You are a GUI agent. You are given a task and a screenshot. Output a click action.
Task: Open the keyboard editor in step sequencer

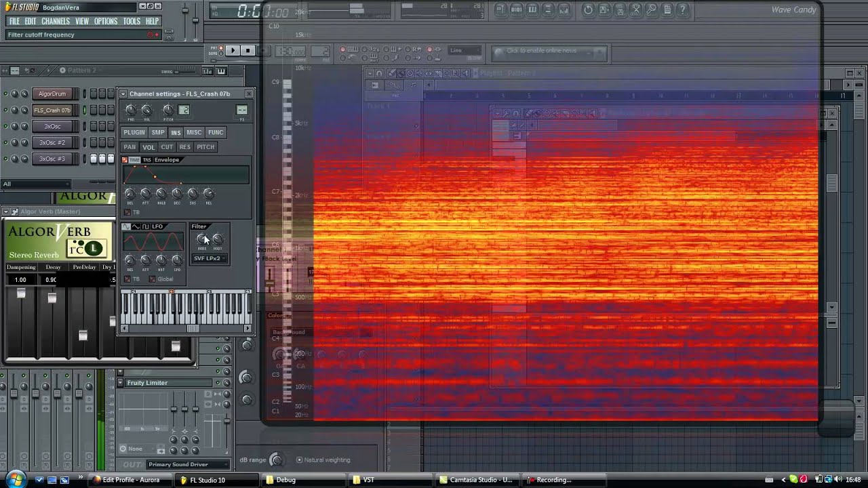click(221, 71)
